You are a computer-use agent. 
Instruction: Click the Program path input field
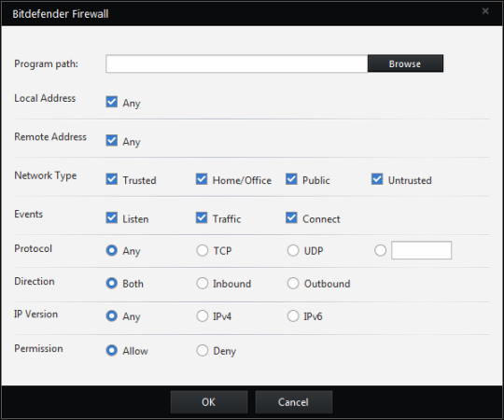[236, 63]
